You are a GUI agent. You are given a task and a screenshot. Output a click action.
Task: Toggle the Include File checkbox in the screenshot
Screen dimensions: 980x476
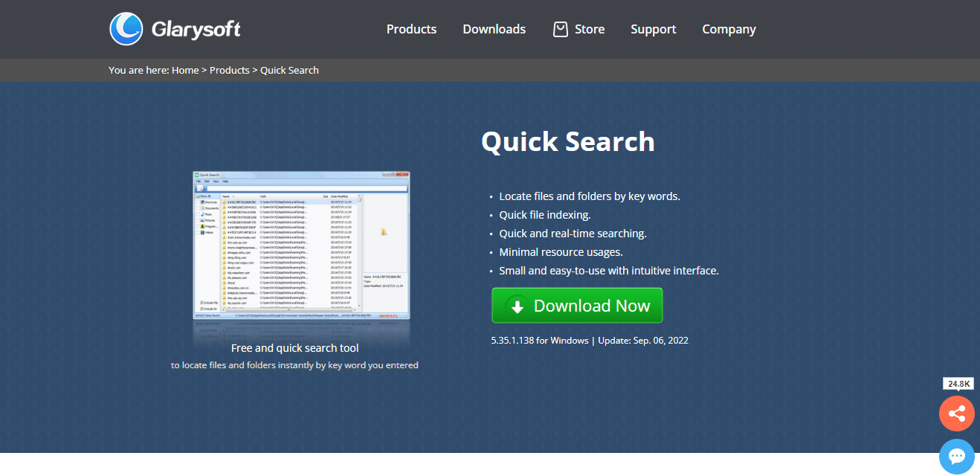202,303
